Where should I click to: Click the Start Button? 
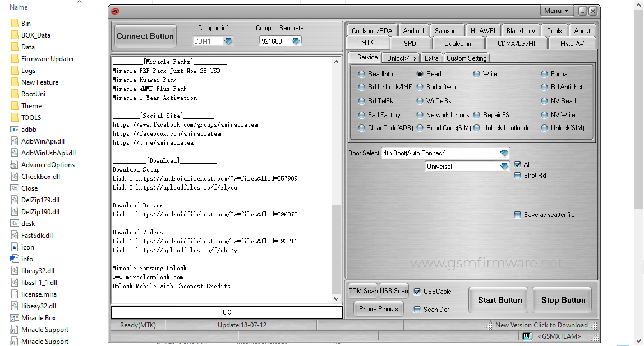[x=500, y=300]
